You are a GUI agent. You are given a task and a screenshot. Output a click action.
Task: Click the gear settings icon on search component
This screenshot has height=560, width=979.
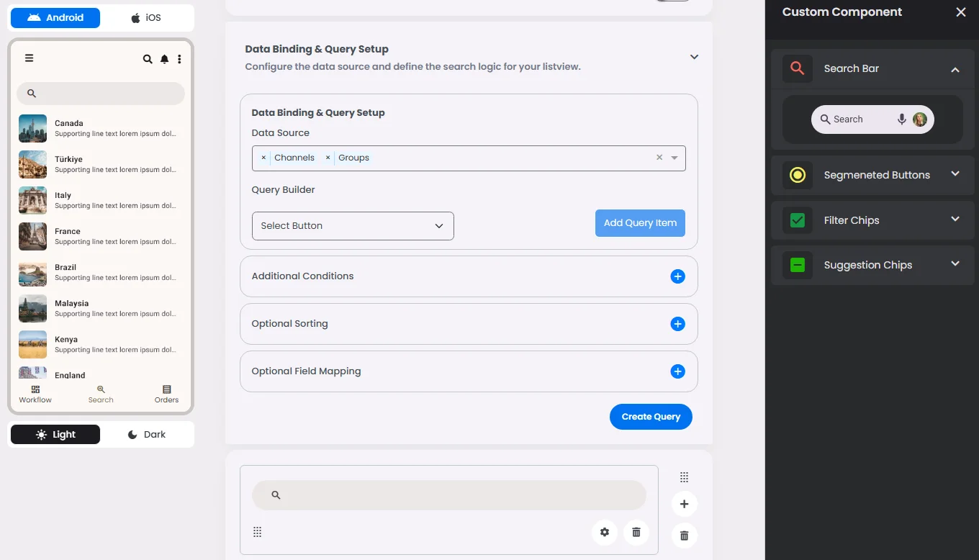click(x=605, y=532)
